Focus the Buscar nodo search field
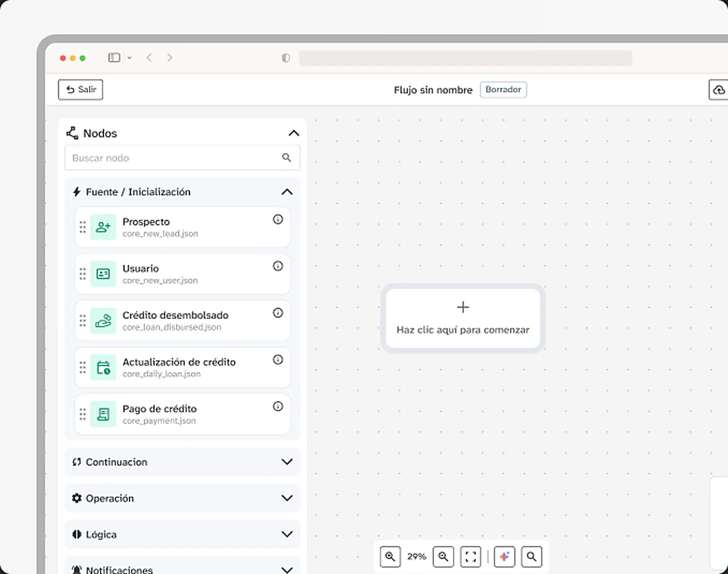Screen dimensions: 728x574 [183, 158]
